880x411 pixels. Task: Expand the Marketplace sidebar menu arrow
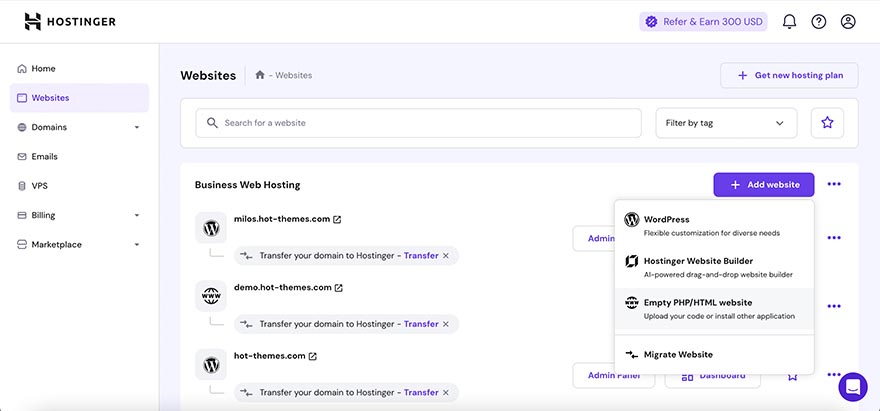tap(136, 245)
